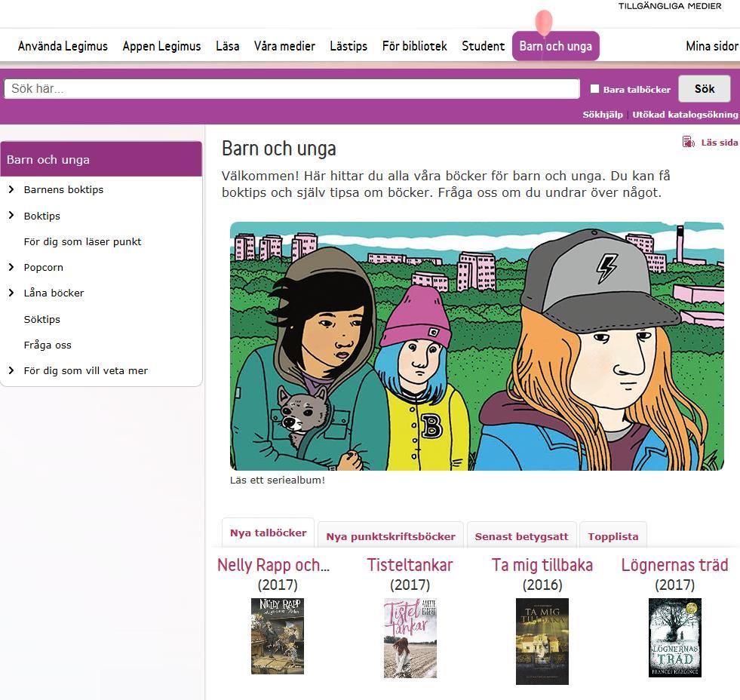
Task: Click the Tillgängliga medier logo text
Action: [x=670, y=6]
